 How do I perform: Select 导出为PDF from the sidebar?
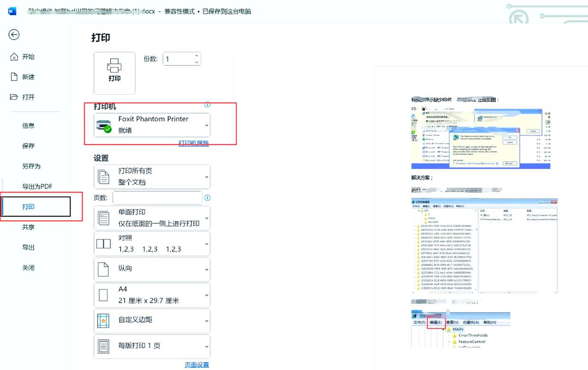[x=36, y=186]
